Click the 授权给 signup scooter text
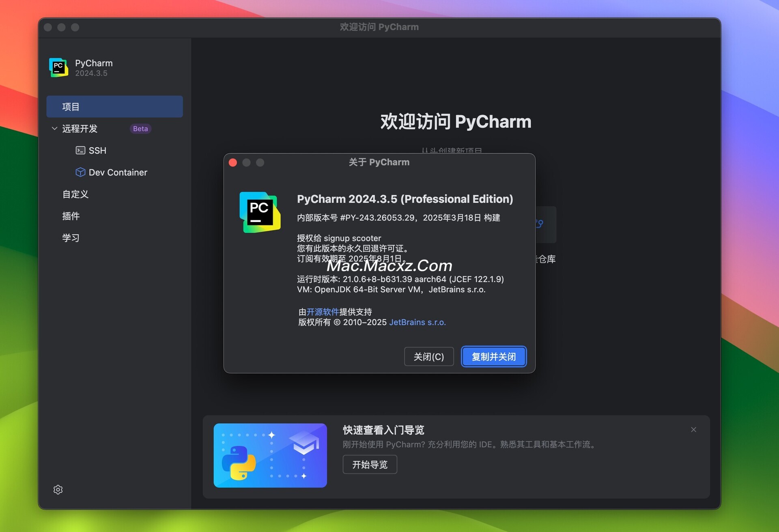This screenshot has width=779, height=532. [339, 238]
